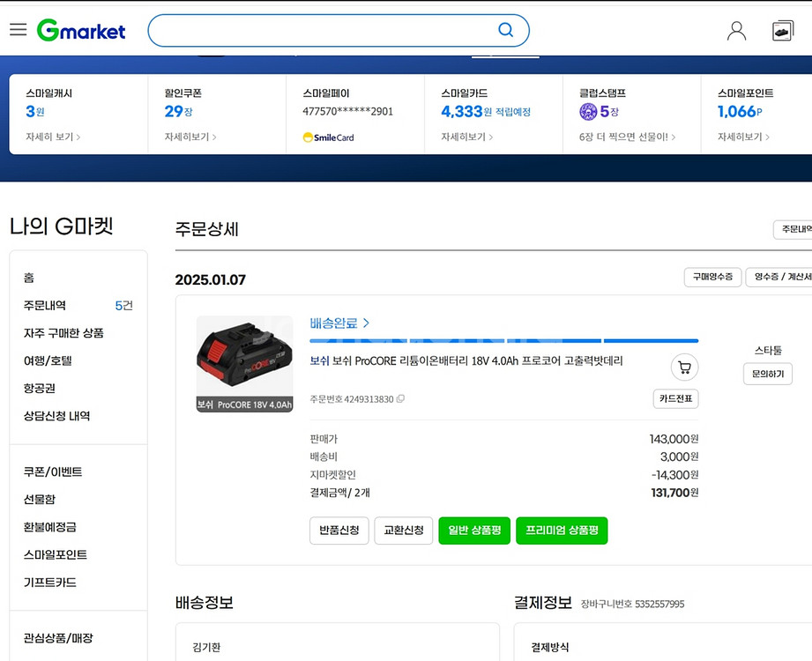
Task: Click the 스타툴 seller name
Action: click(x=768, y=351)
